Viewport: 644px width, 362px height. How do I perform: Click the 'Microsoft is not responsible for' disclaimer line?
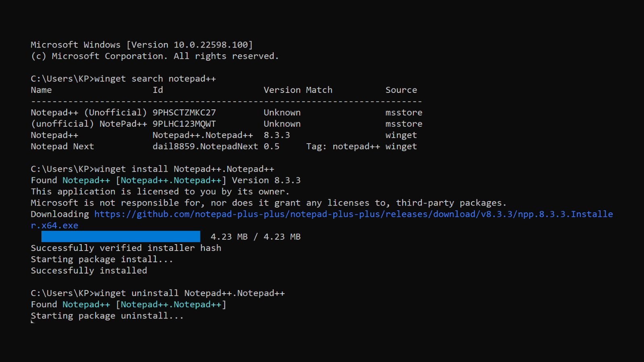(x=268, y=203)
